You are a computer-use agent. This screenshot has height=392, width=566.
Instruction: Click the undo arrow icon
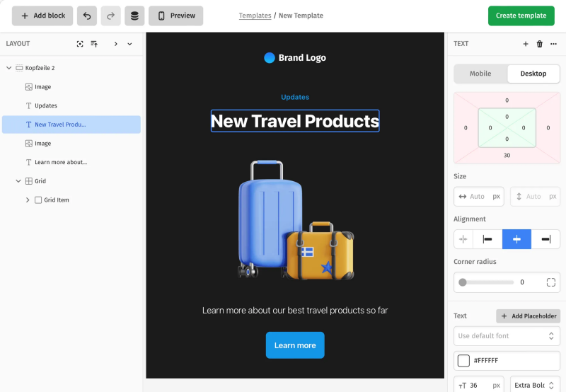(87, 16)
